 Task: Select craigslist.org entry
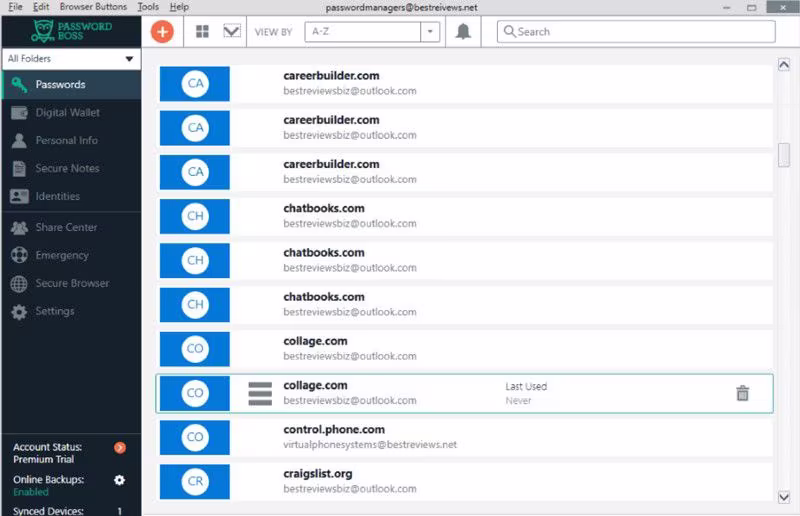[x=466, y=481]
